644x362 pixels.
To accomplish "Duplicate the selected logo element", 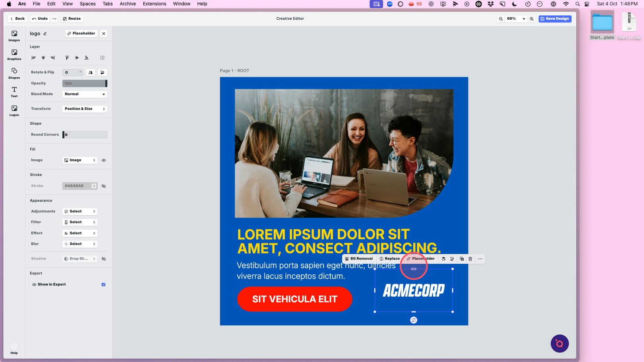I will point(462,259).
